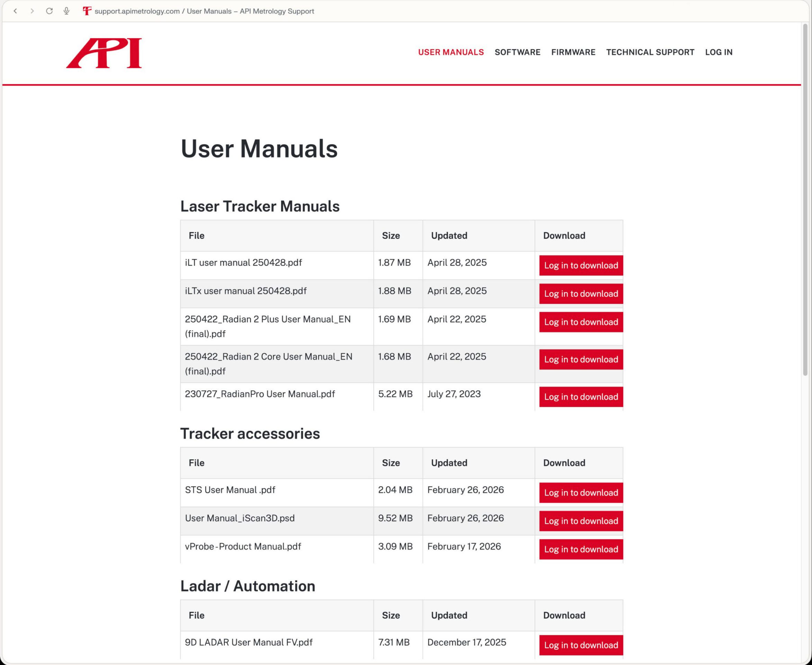
Task: Click the site favicon in the address bar
Action: pyautogui.click(x=87, y=11)
